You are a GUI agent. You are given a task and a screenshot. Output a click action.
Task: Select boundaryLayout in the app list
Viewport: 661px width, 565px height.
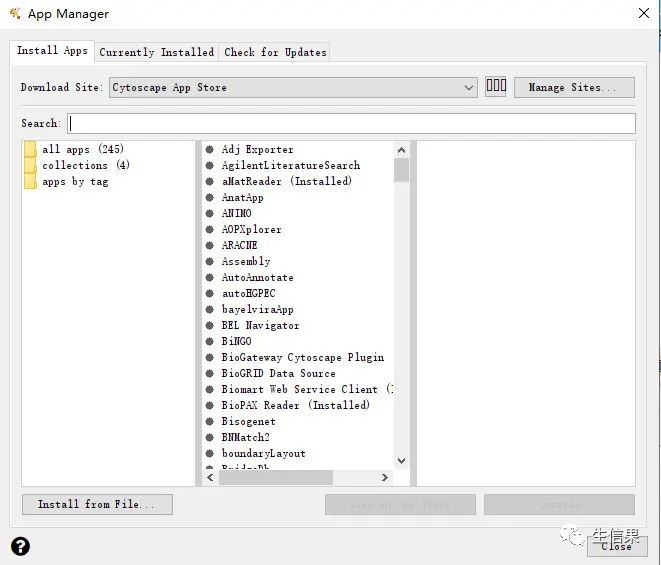coord(263,453)
